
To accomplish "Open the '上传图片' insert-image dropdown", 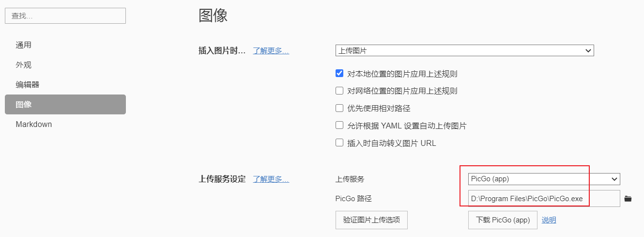I will [x=464, y=50].
